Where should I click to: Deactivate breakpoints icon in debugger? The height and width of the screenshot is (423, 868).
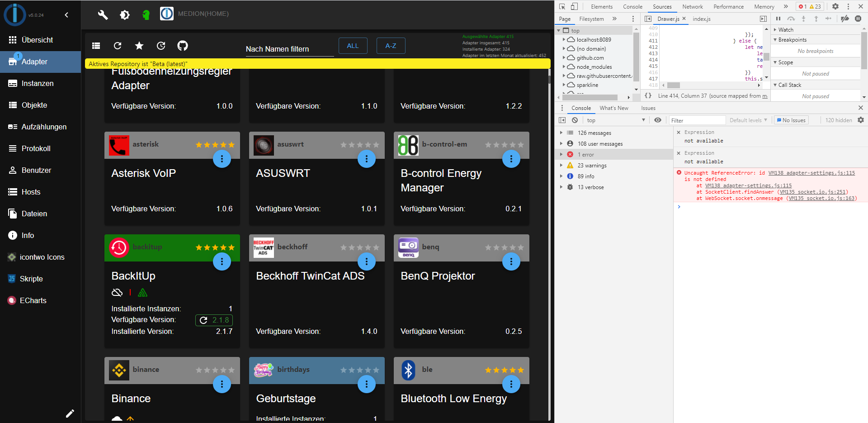(x=845, y=19)
